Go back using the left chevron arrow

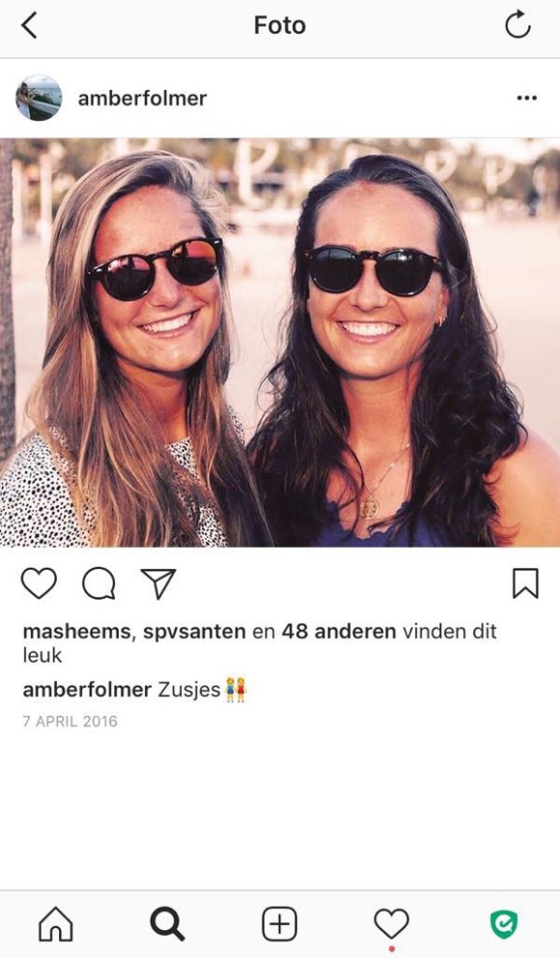point(29,26)
